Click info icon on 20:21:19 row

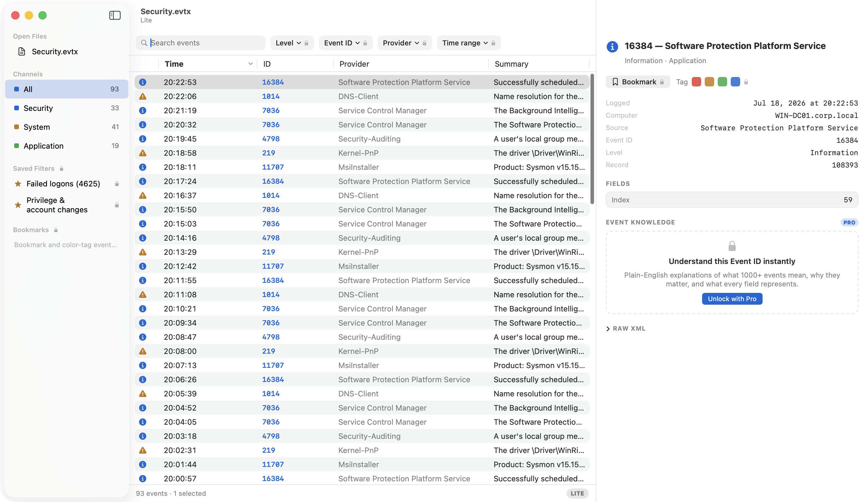click(x=143, y=111)
